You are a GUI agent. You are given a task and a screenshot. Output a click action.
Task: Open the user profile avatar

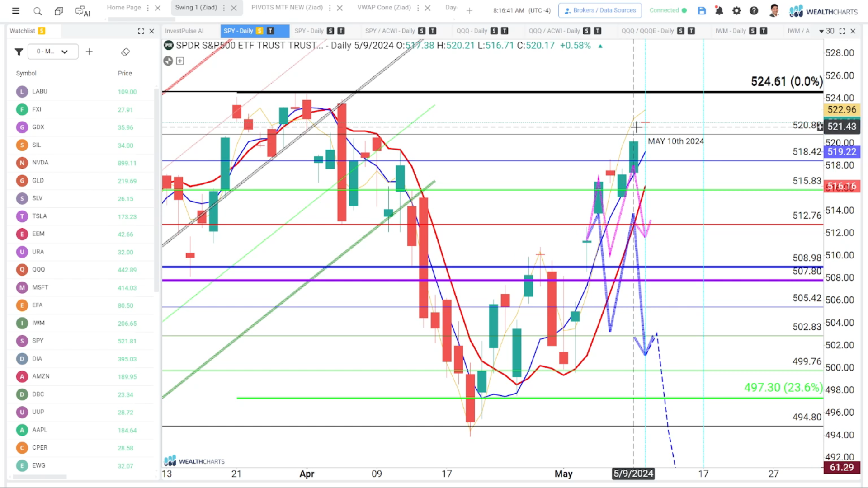[x=774, y=10]
